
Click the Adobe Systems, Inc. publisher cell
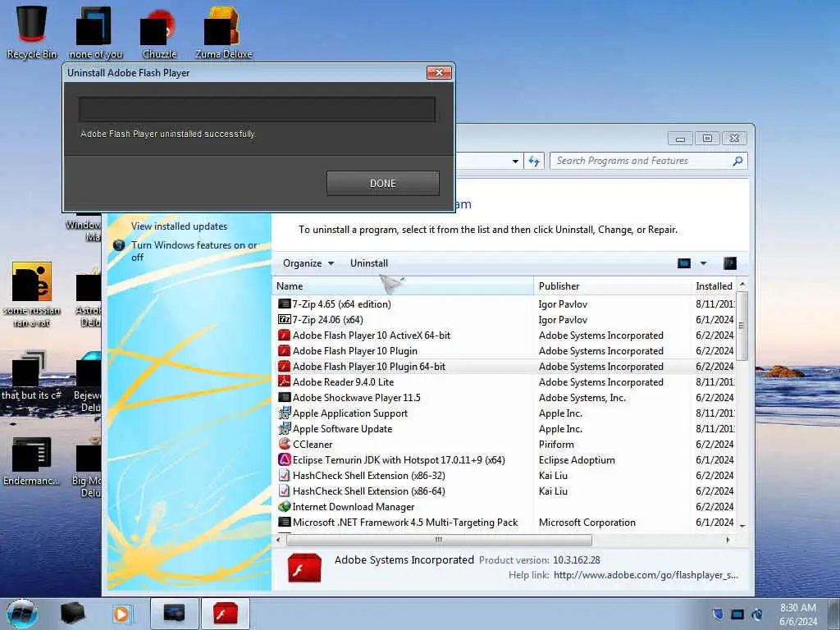pyautogui.click(x=582, y=398)
